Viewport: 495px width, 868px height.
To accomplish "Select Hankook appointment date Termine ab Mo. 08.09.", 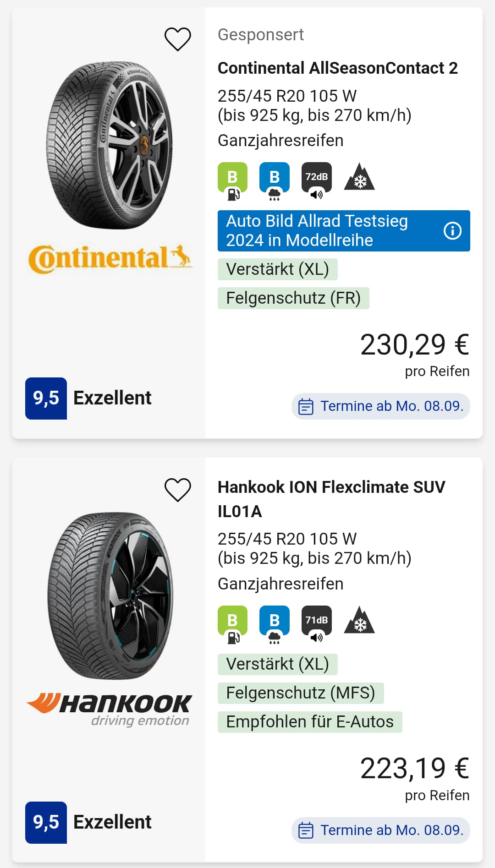I will pos(381,830).
